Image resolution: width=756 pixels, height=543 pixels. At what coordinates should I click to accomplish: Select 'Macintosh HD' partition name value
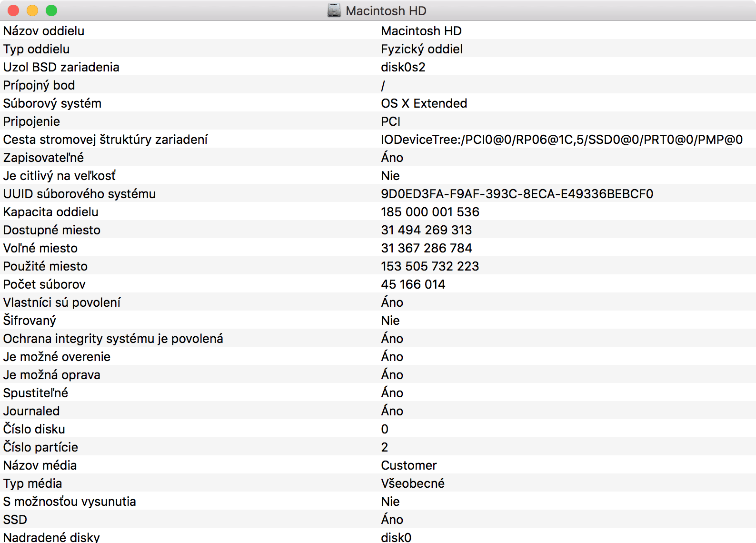421,31
